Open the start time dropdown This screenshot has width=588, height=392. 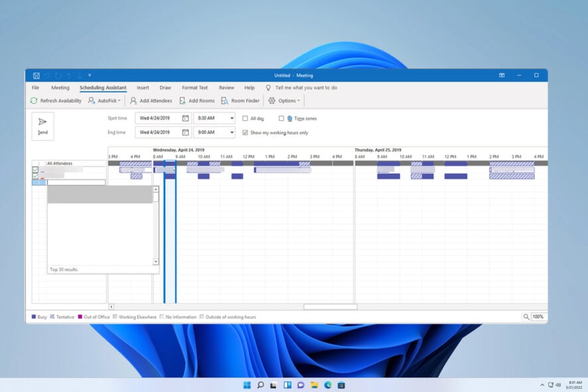(231, 118)
